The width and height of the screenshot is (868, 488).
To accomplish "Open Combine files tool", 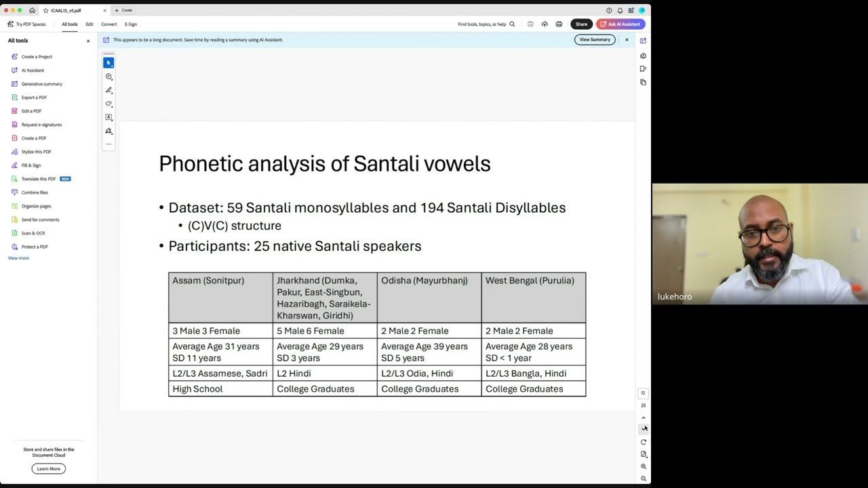I will tap(35, 192).
